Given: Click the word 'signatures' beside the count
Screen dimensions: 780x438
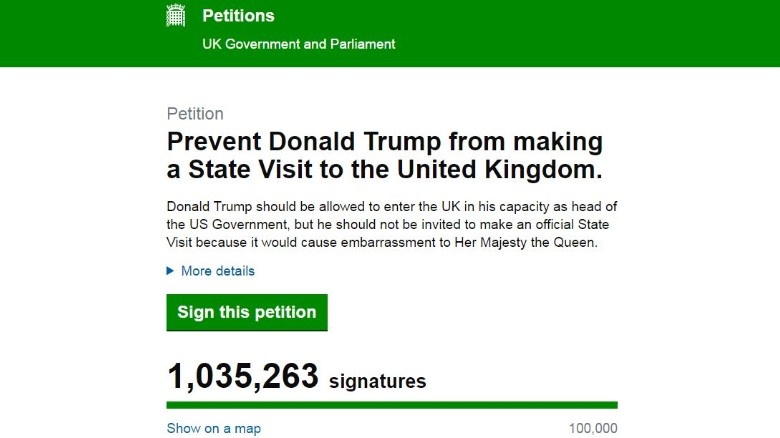Looking at the screenshot, I should click(379, 381).
